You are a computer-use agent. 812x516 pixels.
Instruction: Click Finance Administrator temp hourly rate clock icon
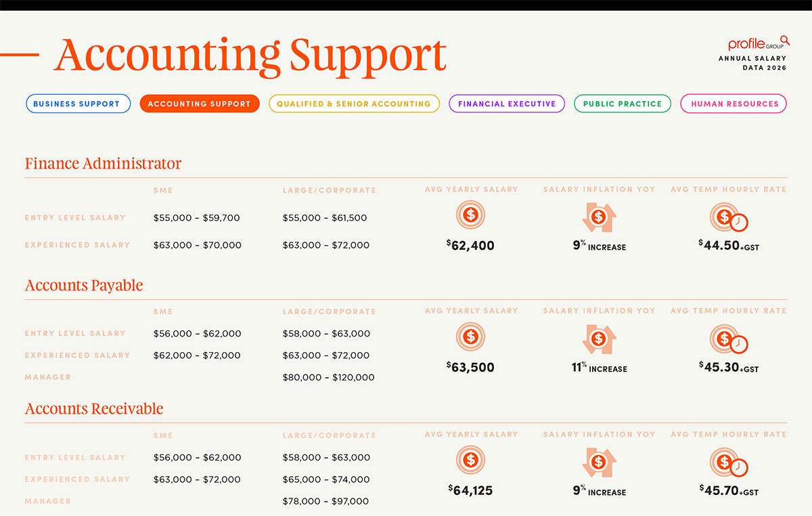728,218
